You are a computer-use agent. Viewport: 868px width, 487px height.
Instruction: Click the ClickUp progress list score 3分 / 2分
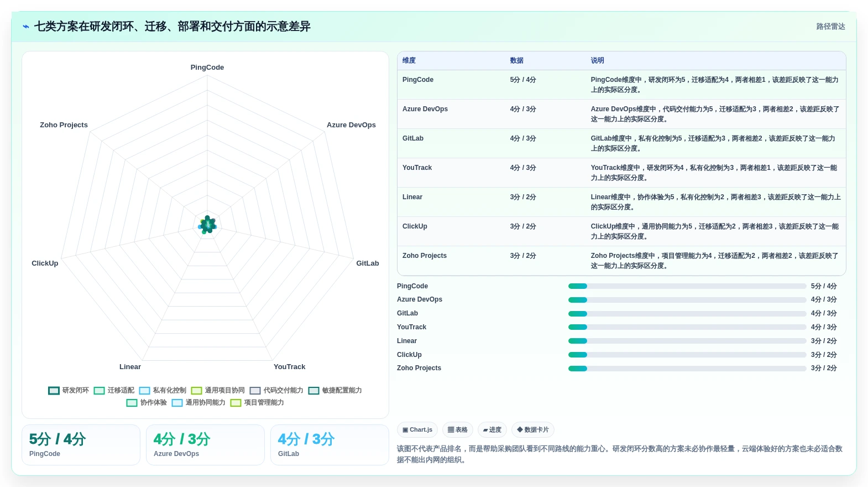pos(824,355)
